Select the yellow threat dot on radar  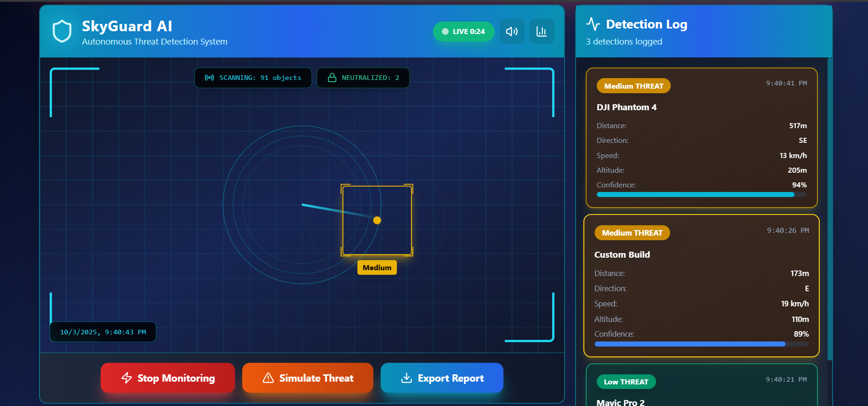click(x=377, y=220)
